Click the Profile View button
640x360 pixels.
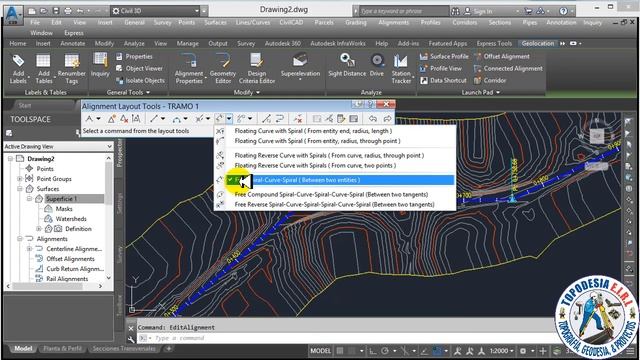[x=441, y=68]
